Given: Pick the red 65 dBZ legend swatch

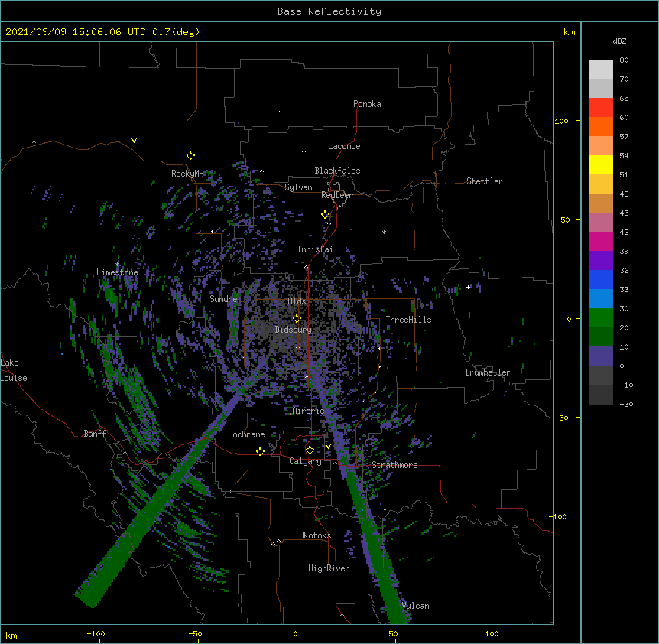Looking at the screenshot, I should 601,108.
